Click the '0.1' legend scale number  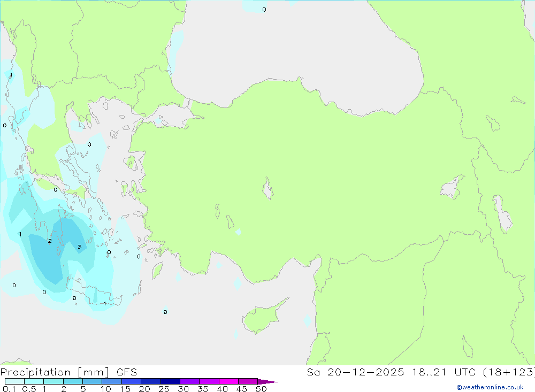[9, 389]
